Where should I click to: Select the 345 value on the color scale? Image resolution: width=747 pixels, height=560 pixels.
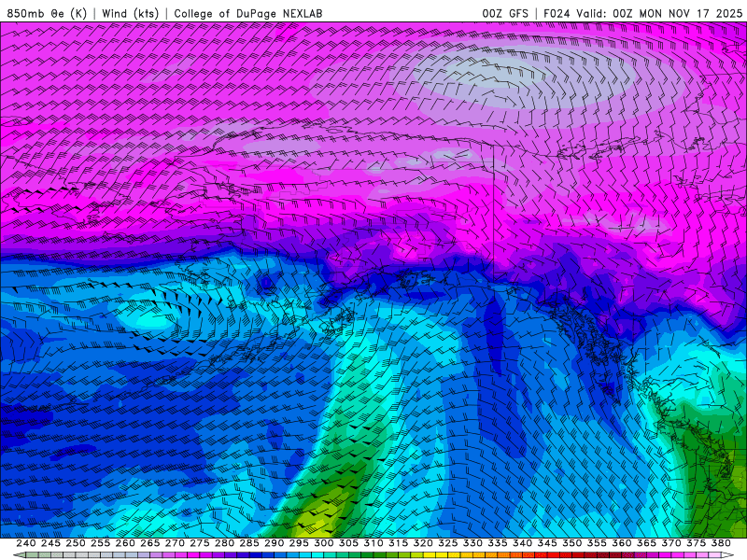coord(547,543)
